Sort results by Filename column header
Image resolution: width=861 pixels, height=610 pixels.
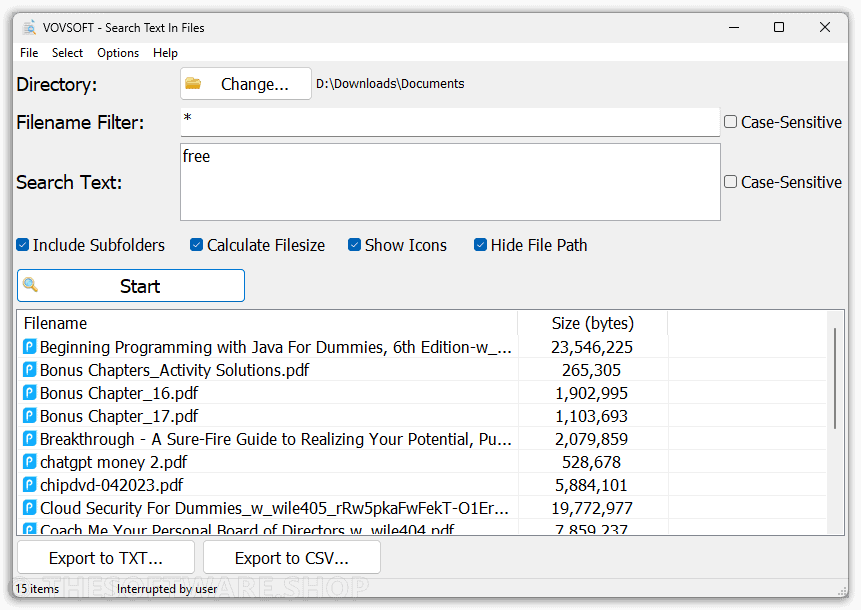tap(269, 323)
